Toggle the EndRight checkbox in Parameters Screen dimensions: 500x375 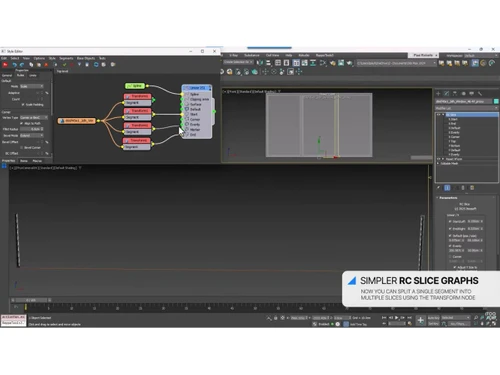[x=450, y=229]
